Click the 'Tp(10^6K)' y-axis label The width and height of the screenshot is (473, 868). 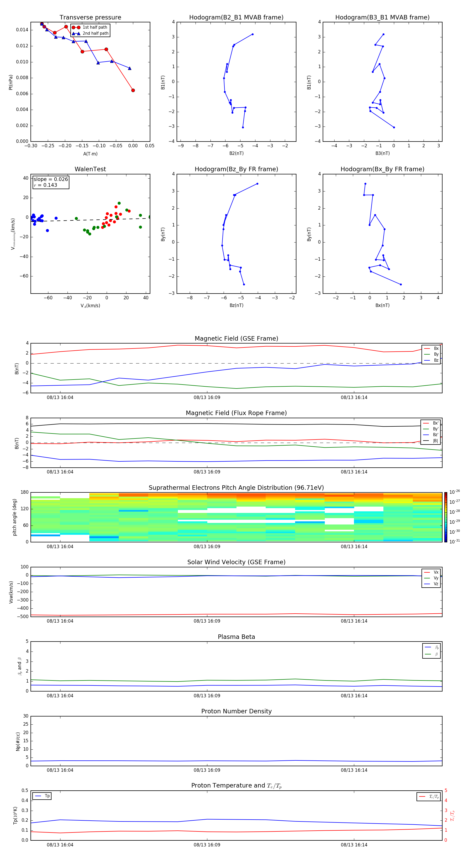15,815
